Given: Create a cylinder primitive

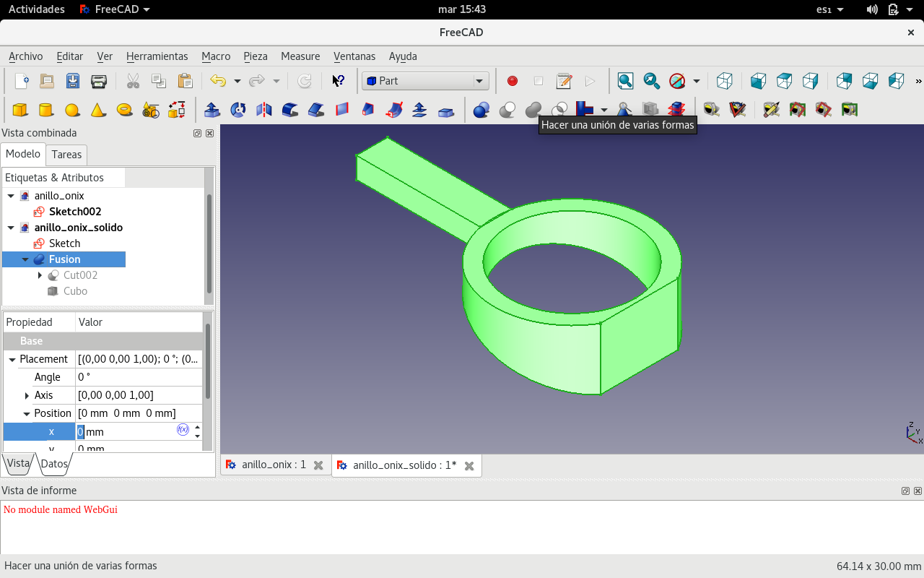Looking at the screenshot, I should click(46, 110).
